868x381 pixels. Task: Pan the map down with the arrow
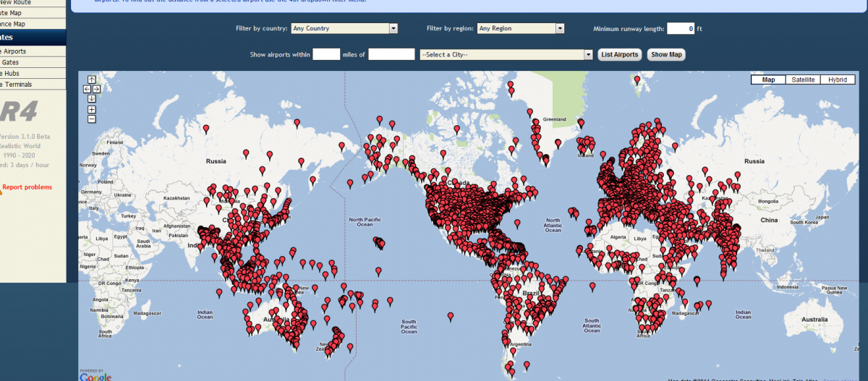92,98
